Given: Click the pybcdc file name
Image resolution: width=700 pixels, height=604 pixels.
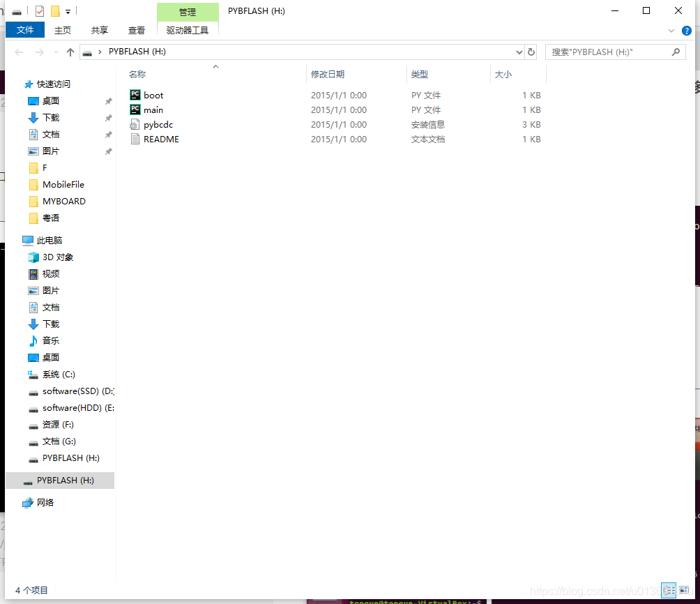Looking at the screenshot, I should coord(158,125).
